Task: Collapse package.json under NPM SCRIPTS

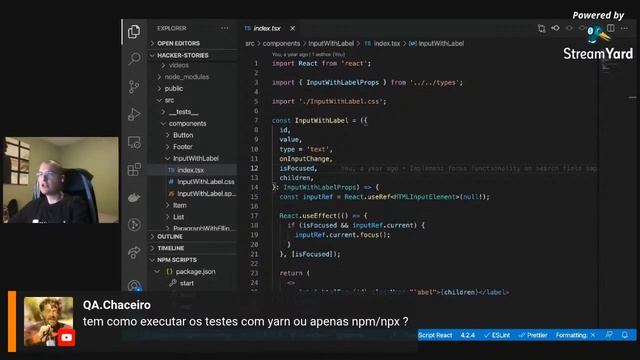Action: pos(193,271)
